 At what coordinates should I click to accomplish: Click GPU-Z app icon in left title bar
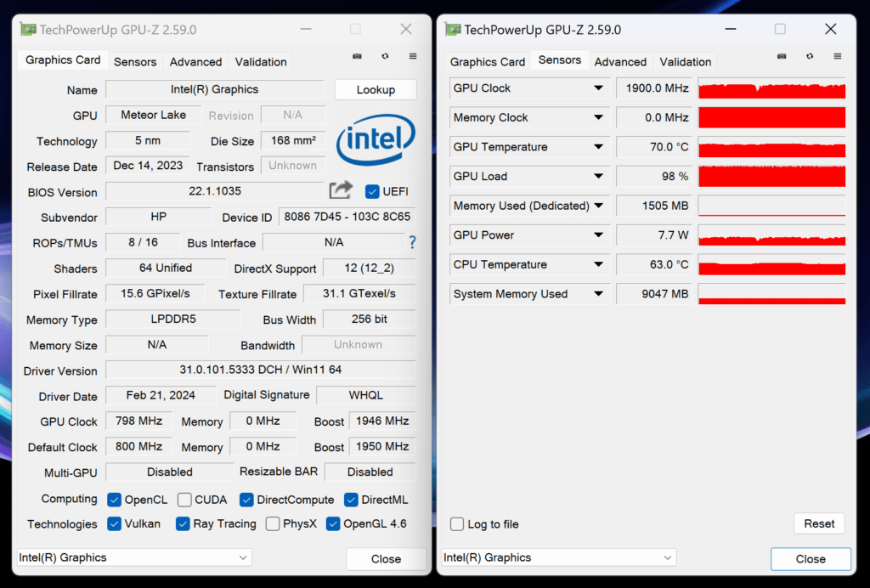click(x=28, y=30)
